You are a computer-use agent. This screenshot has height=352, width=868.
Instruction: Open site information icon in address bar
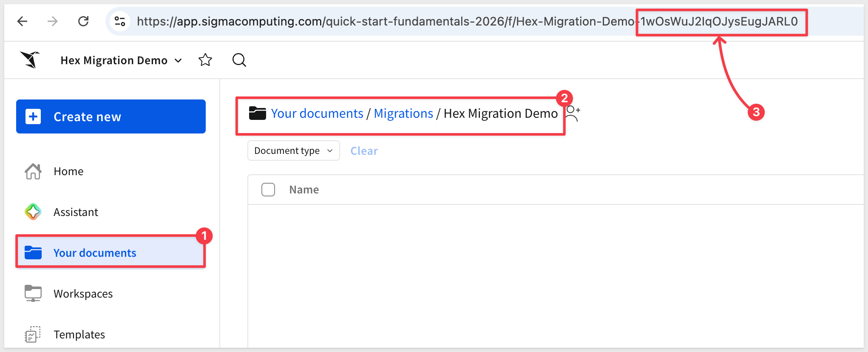pos(120,21)
